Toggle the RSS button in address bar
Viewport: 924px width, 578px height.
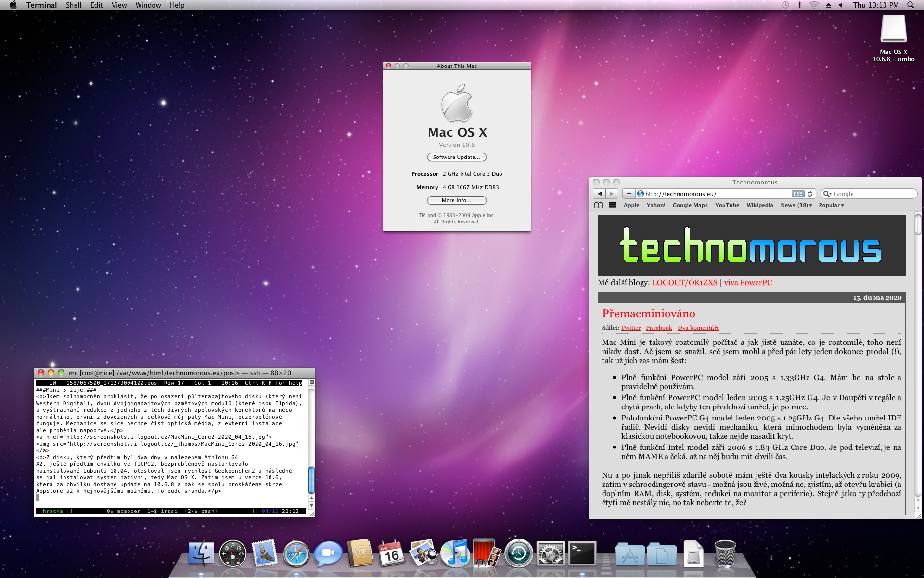[x=797, y=194]
